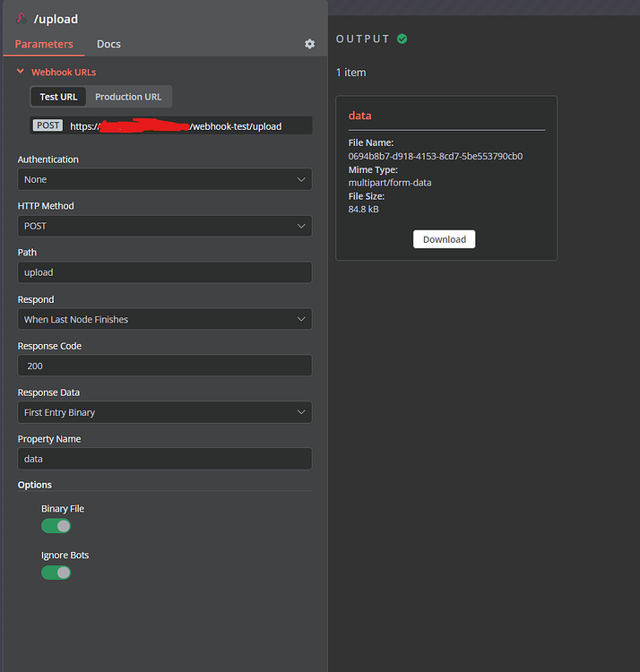Switch to the Docs tab
Screen dimensions: 640x672
108,44
